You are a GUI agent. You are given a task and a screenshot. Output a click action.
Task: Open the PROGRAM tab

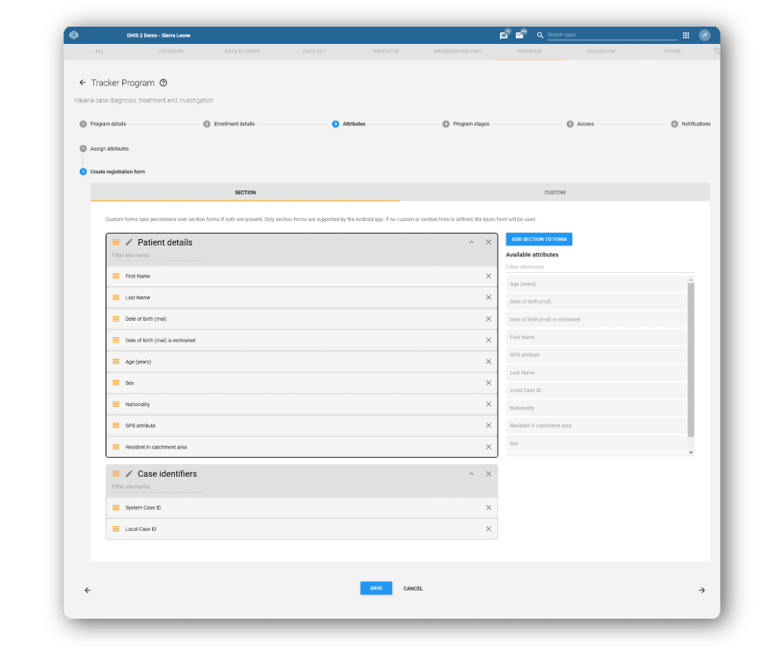coord(529,52)
